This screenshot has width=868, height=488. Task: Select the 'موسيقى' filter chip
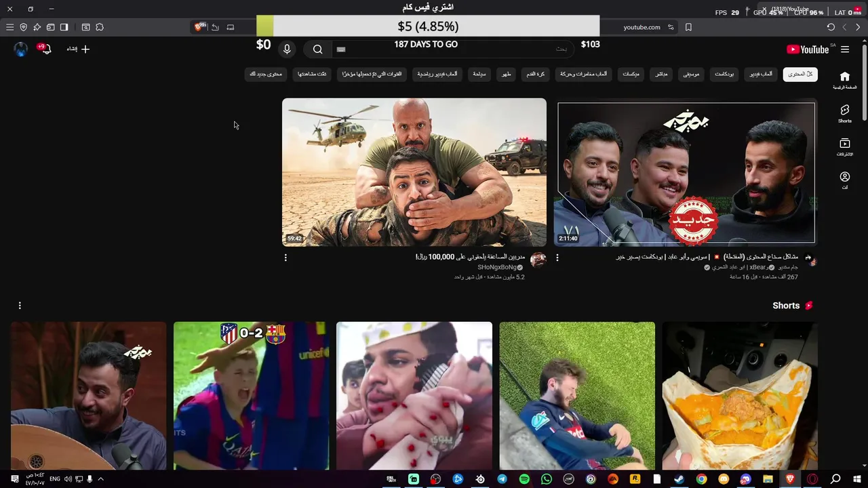point(691,74)
